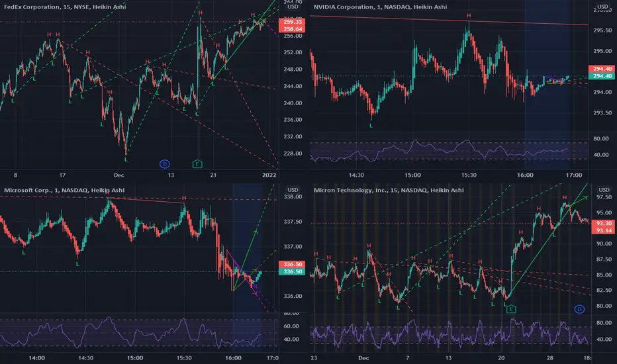Viewport: 617px width, 364px height.
Task: Click the 259.33 price label on FedEx chart
Action: pyautogui.click(x=292, y=22)
